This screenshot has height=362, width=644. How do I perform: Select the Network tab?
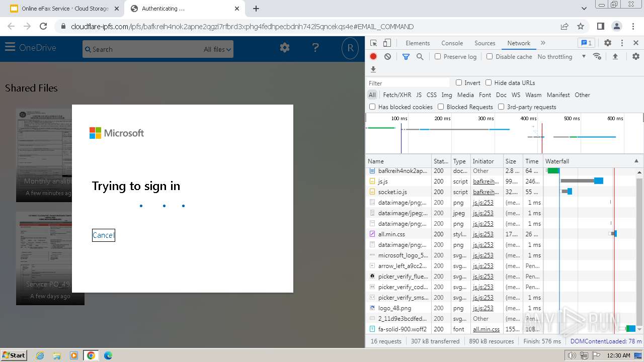pyautogui.click(x=519, y=43)
